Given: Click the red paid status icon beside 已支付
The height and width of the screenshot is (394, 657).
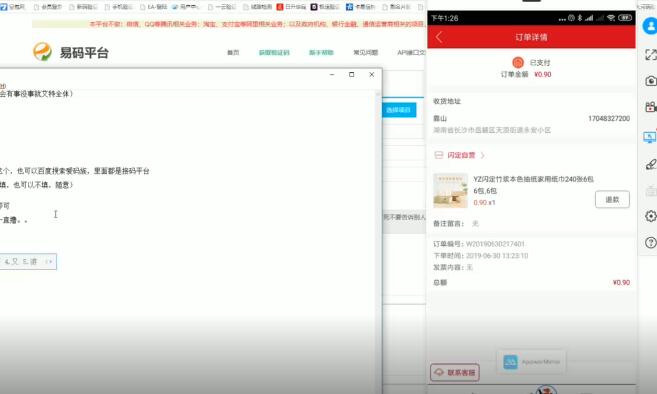Looking at the screenshot, I should (518, 62).
